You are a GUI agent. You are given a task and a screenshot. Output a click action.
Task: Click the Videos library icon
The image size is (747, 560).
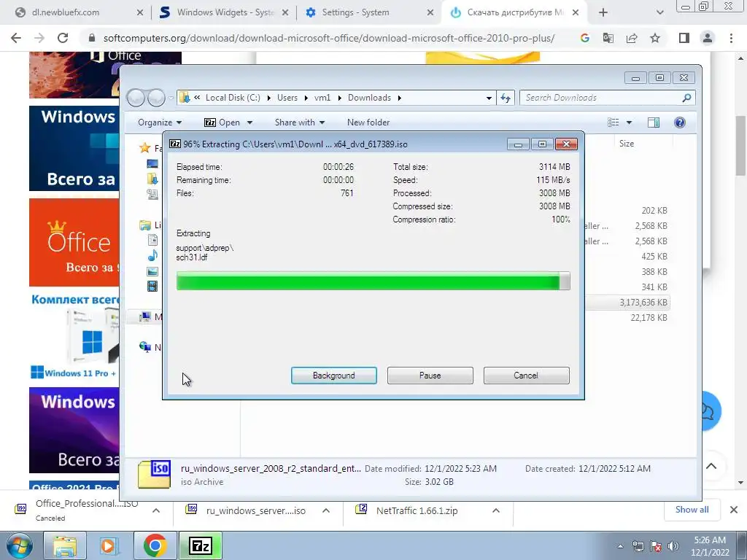click(x=152, y=286)
